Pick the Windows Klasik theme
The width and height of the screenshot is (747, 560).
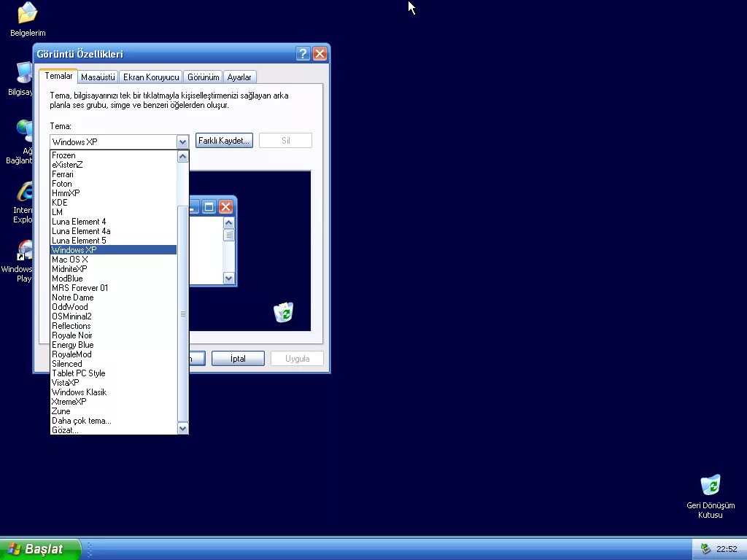(x=113, y=392)
